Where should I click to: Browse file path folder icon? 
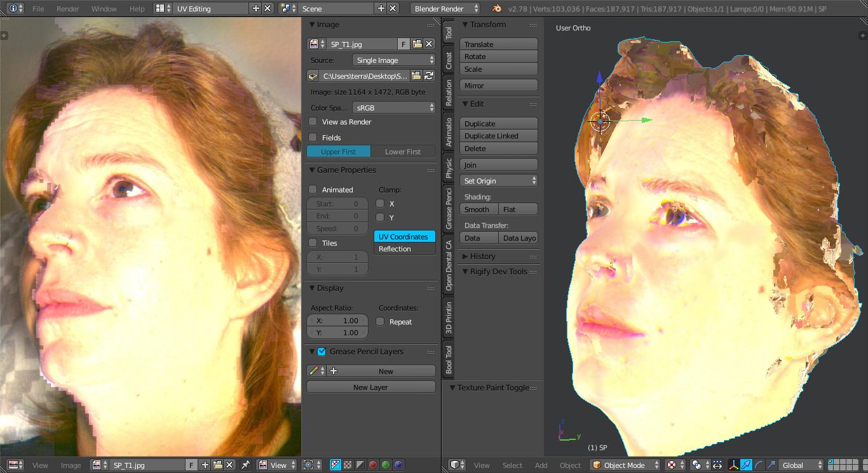[416, 76]
